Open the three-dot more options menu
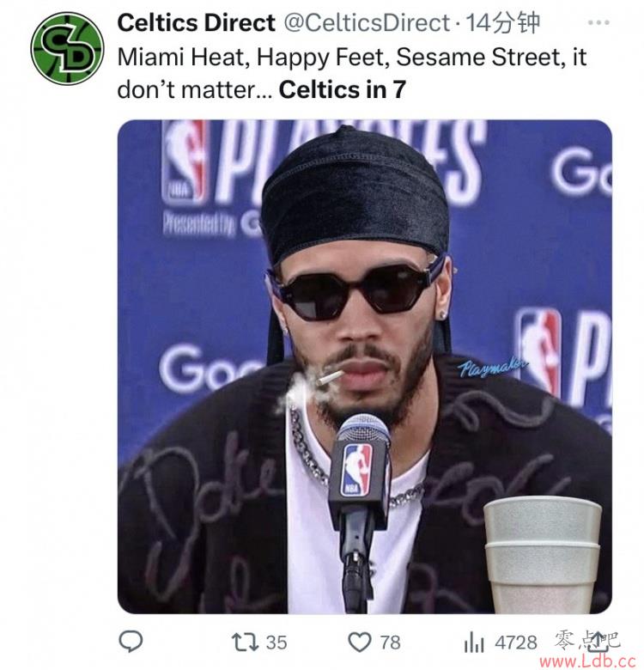644x670 pixels. [x=598, y=22]
